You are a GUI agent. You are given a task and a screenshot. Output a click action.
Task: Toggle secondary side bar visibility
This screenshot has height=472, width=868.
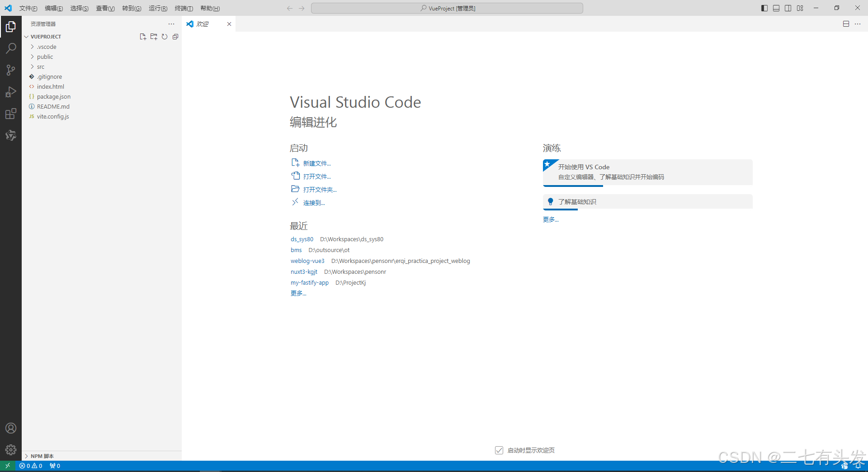788,8
